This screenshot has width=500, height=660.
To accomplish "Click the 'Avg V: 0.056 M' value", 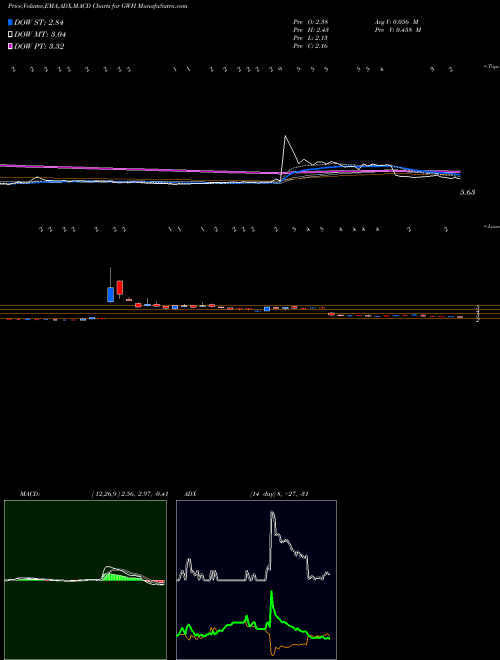I will (396, 22).
